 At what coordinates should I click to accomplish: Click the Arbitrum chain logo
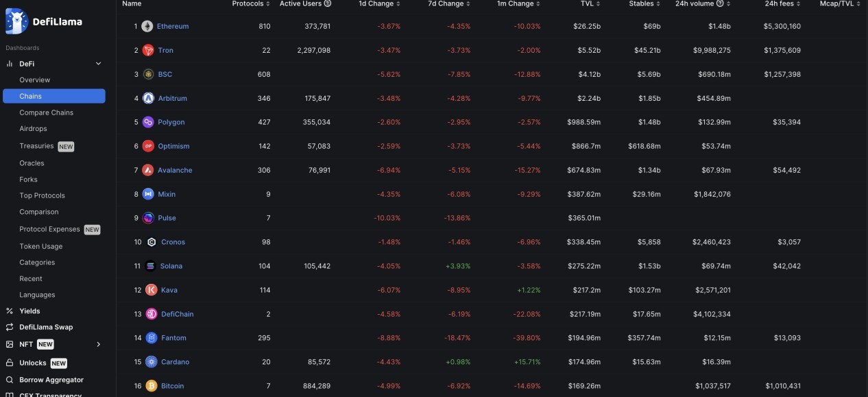[148, 98]
